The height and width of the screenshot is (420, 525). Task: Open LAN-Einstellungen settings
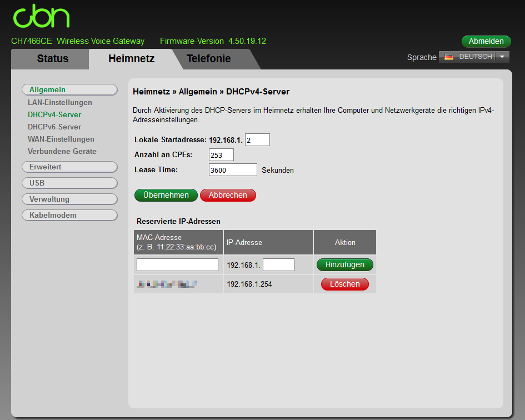[61, 102]
